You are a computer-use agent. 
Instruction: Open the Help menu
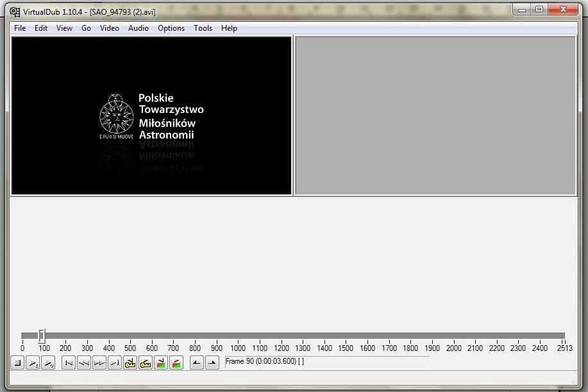[229, 28]
